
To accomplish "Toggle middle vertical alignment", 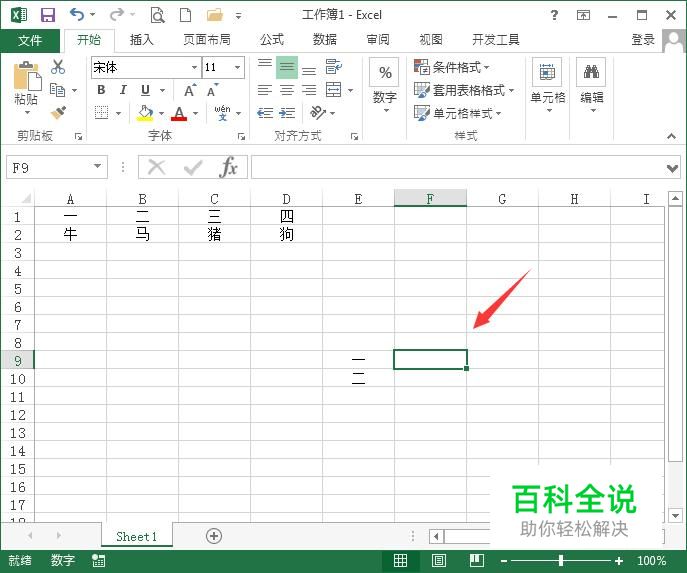I will (287, 67).
